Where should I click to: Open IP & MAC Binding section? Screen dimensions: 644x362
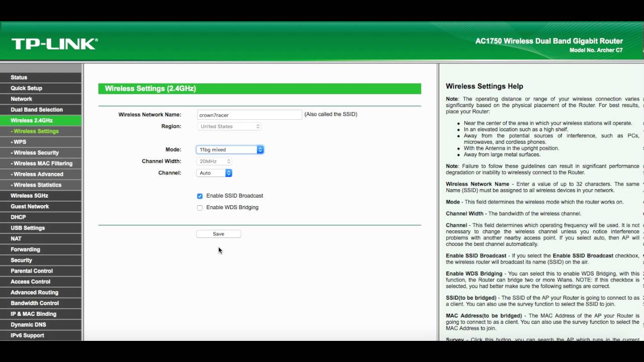click(40, 314)
